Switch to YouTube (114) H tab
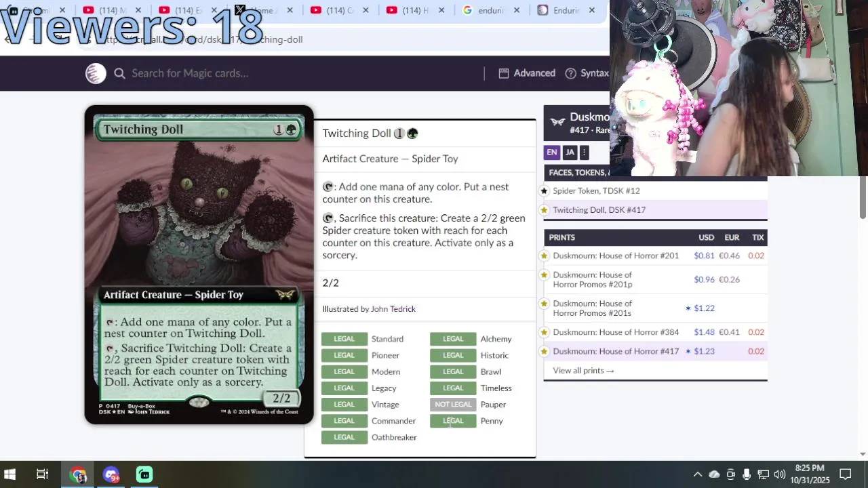This screenshot has height=488, width=868. [x=416, y=10]
